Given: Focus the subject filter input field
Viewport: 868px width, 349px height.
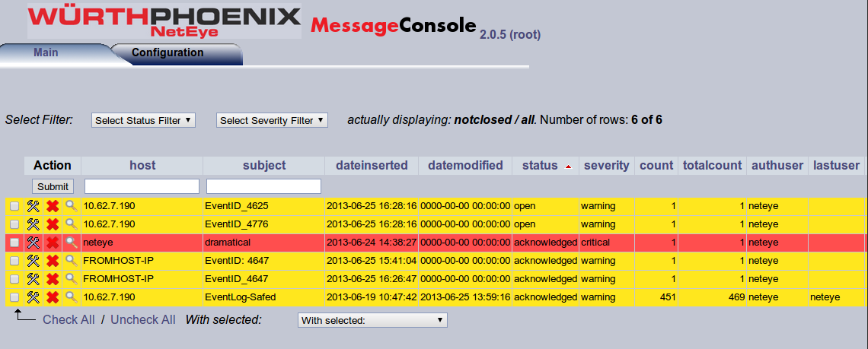Looking at the screenshot, I should (x=263, y=186).
